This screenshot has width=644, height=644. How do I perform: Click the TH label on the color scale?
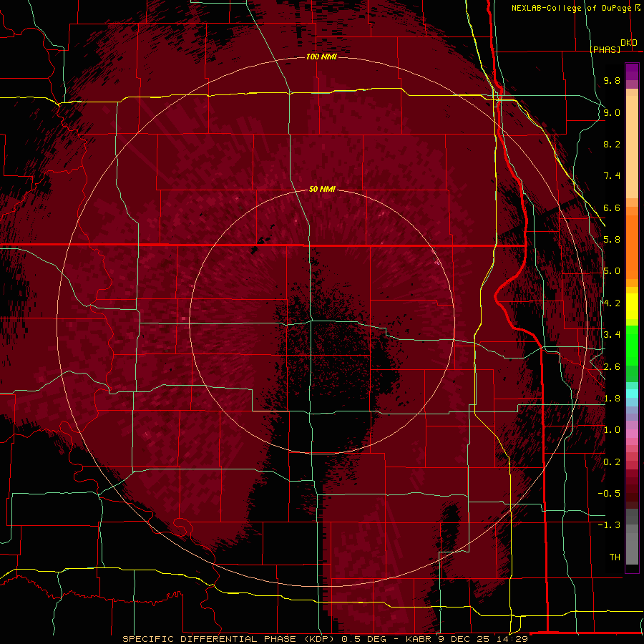pos(615,557)
